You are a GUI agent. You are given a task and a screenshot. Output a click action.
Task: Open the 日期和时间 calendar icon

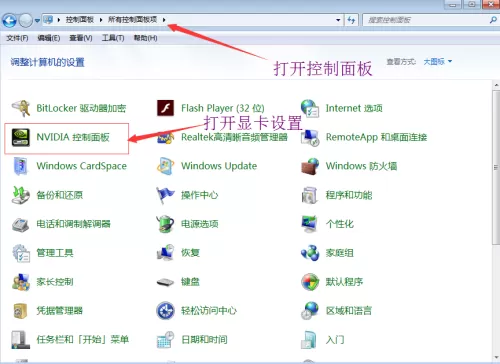[165, 340]
